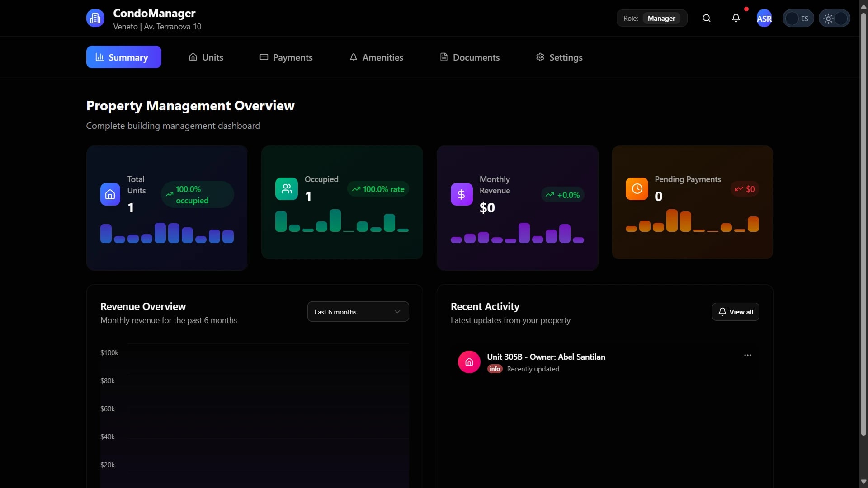The height and width of the screenshot is (488, 868).
Task: Click the 100.0% occupied rate badge
Action: tap(197, 194)
